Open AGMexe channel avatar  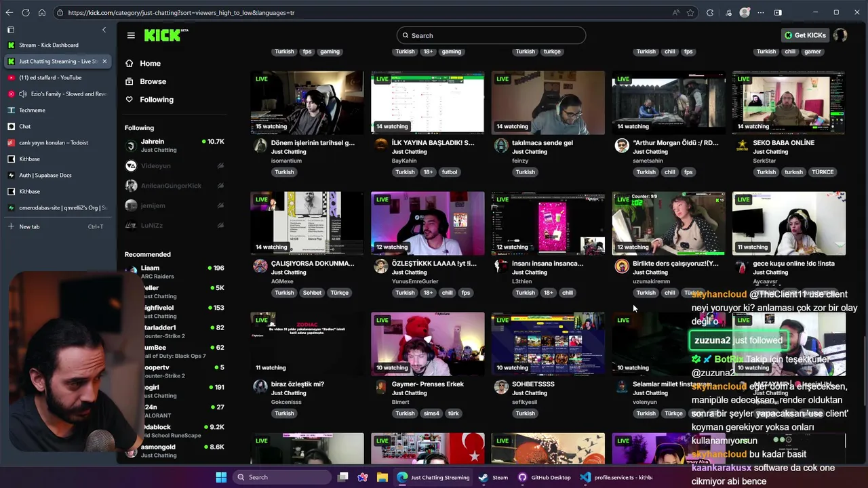pyautogui.click(x=260, y=266)
